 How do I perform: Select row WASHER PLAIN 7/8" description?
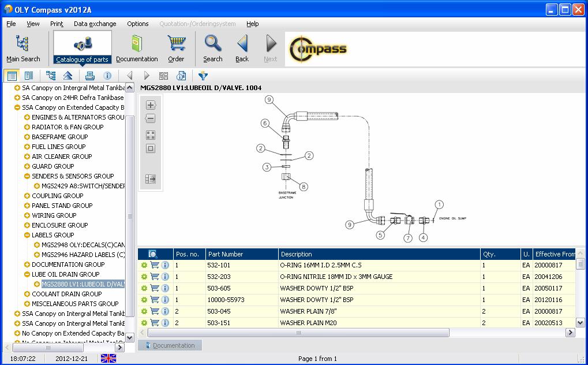[x=308, y=311]
